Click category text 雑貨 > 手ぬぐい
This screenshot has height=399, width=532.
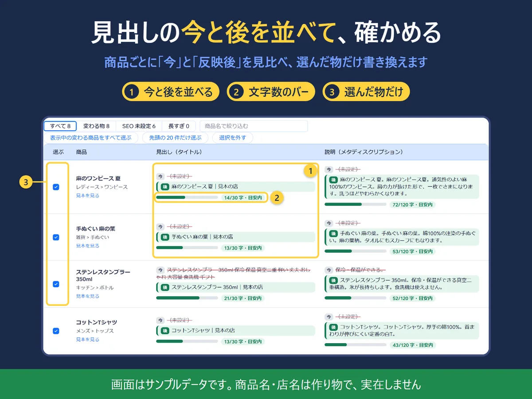click(92, 237)
